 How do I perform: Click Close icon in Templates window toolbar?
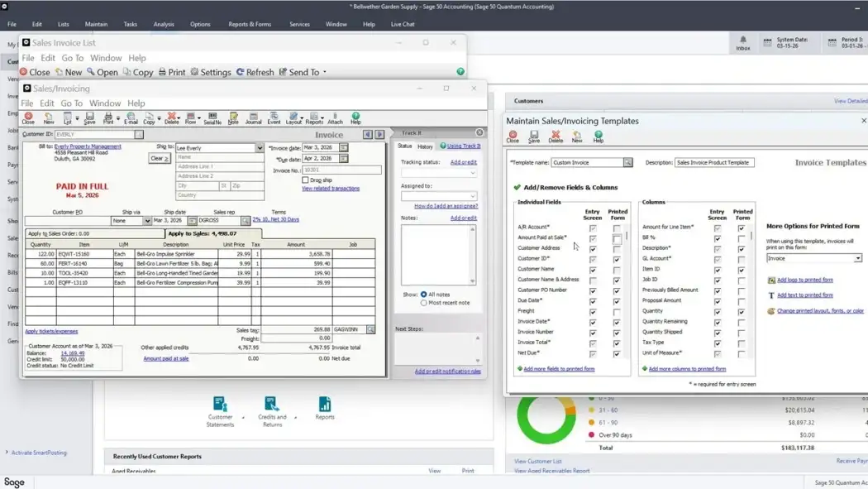click(513, 137)
